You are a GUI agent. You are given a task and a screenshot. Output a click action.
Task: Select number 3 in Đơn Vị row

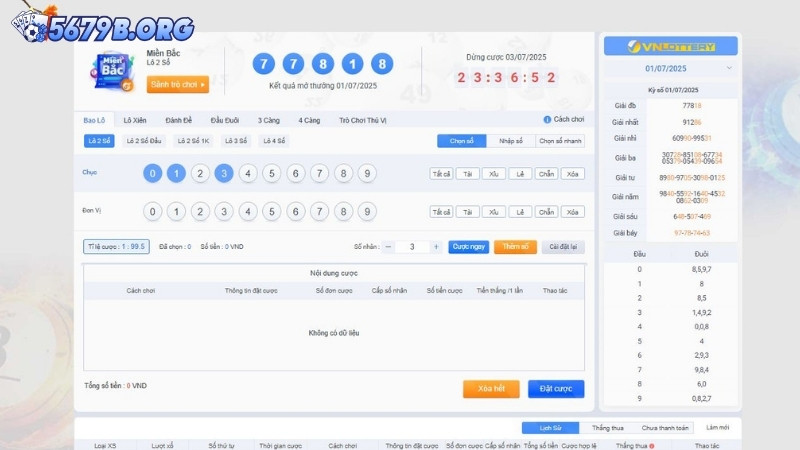click(224, 211)
